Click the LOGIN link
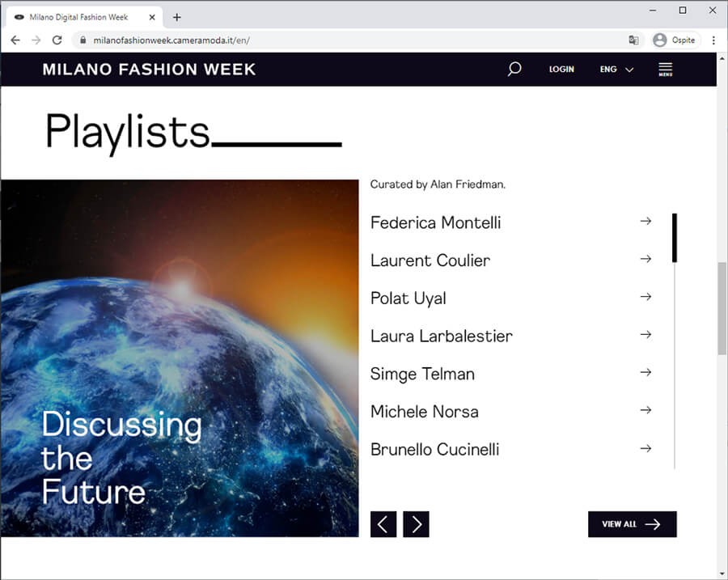The image size is (728, 580). click(562, 70)
